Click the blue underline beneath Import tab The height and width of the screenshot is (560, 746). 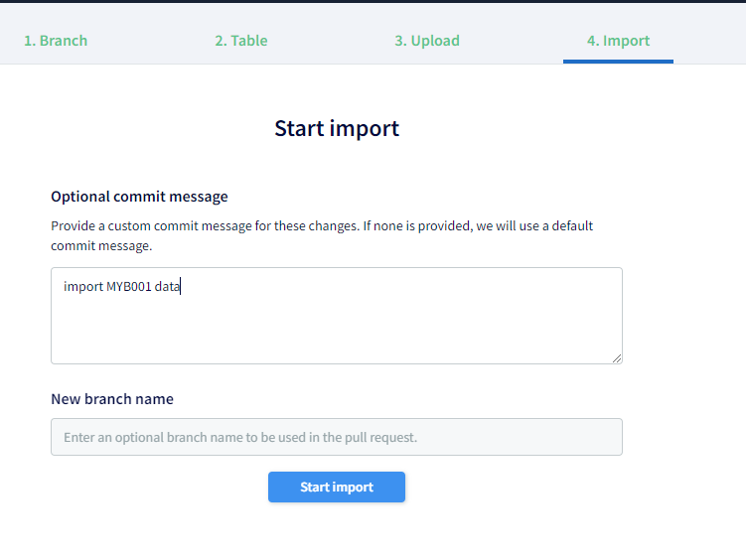click(x=618, y=62)
